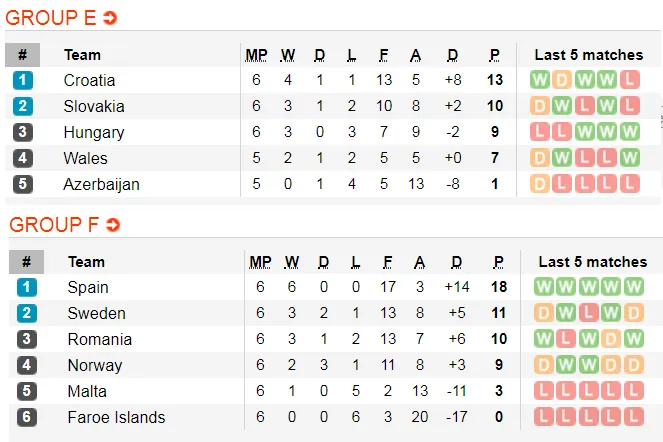Click Spain's rank 1 badge
The width and height of the screenshot is (663, 442).
(26, 287)
